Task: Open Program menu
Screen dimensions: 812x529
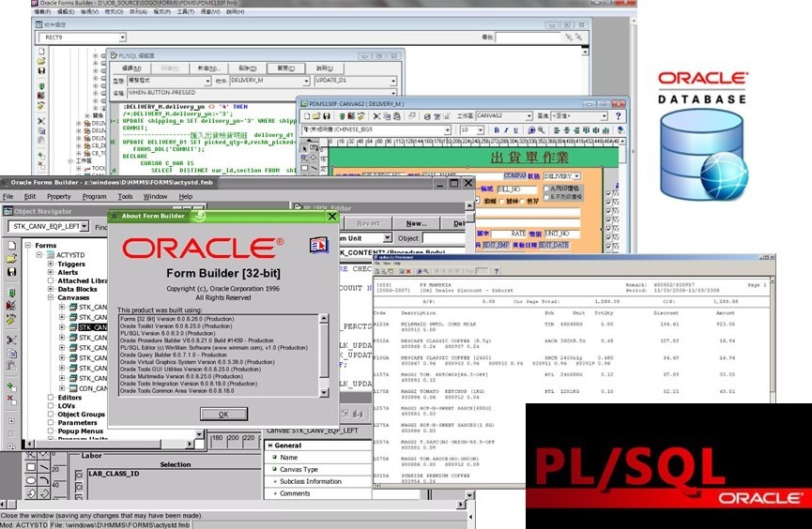Action: coord(94,197)
